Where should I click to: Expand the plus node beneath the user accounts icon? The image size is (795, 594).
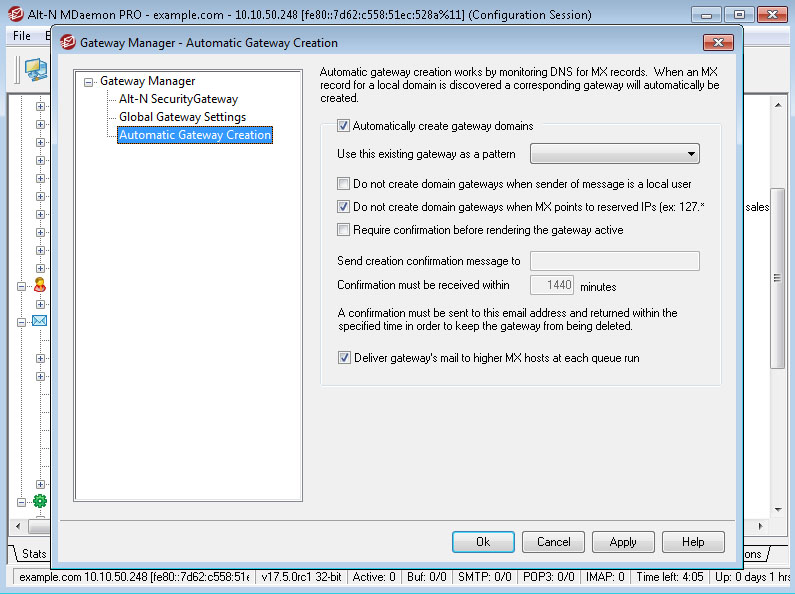pyautogui.click(x=41, y=304)
